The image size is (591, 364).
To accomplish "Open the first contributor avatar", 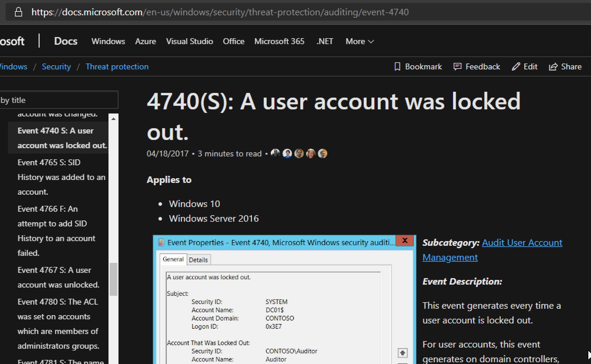I will (x=275, y=153).
